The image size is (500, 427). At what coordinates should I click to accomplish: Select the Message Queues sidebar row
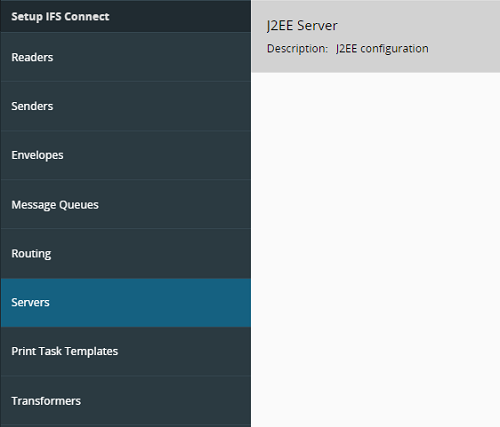click(x=126, y=204)
